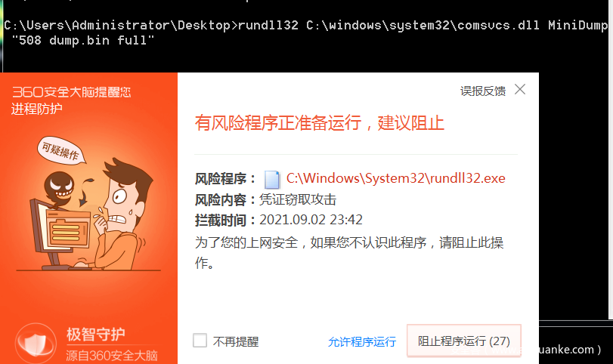Screen dimensions: 613x364
Task: Click 源自360安全大脑 caption text
Action: point(112,356)
